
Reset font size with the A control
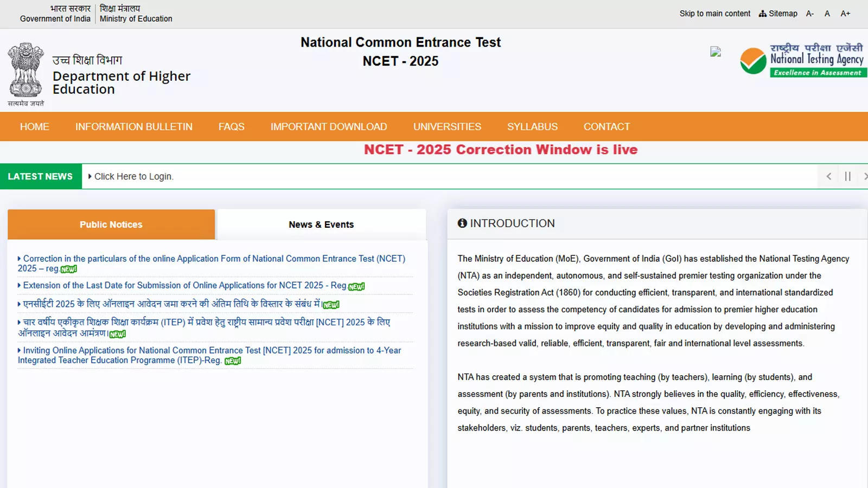tap(827, 13)
